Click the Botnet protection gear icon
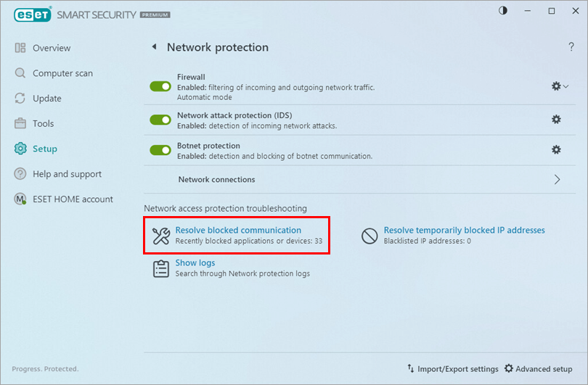Viewport: 588px width, 385px height. pyautogui.click(x=556, y=150)
